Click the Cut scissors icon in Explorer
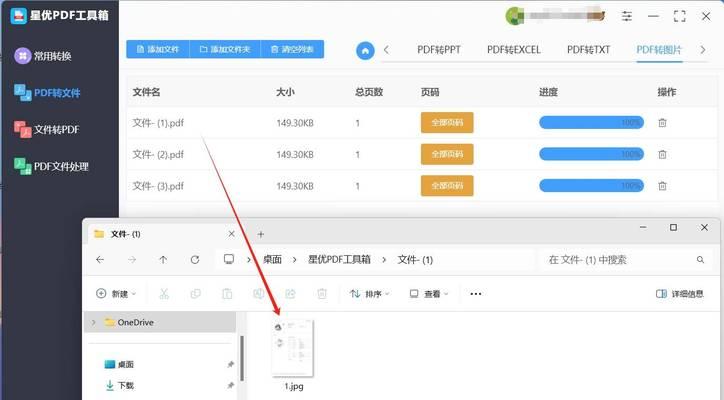The image size is (724, 400). 164,294
